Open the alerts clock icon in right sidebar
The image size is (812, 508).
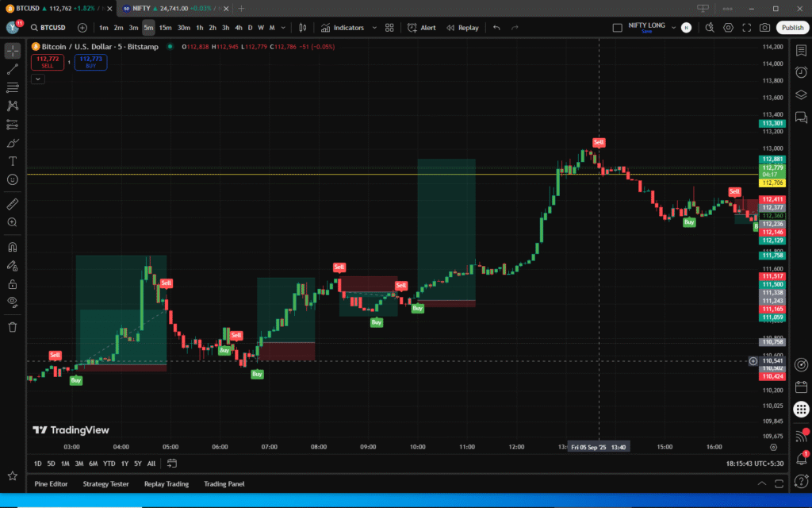pyautogui.click(x=801, y=72)
